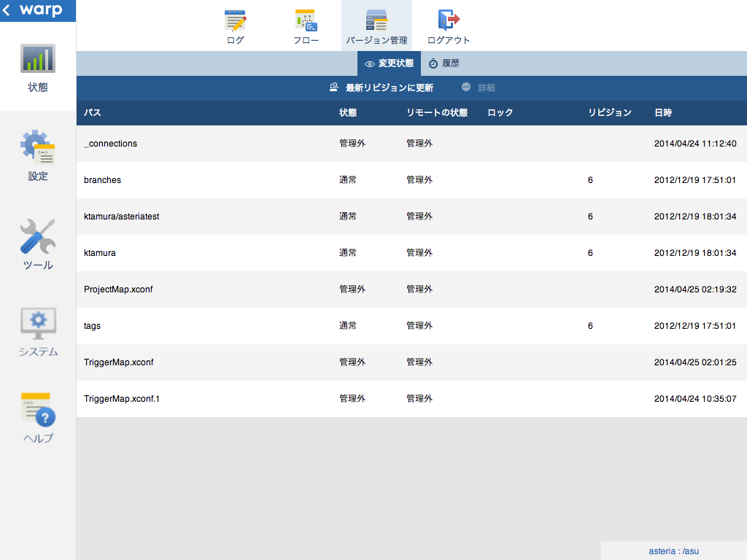The image size is (747, 560).
Task: Click date 2014/04/25 02:19:32
Action: (695, 289)
